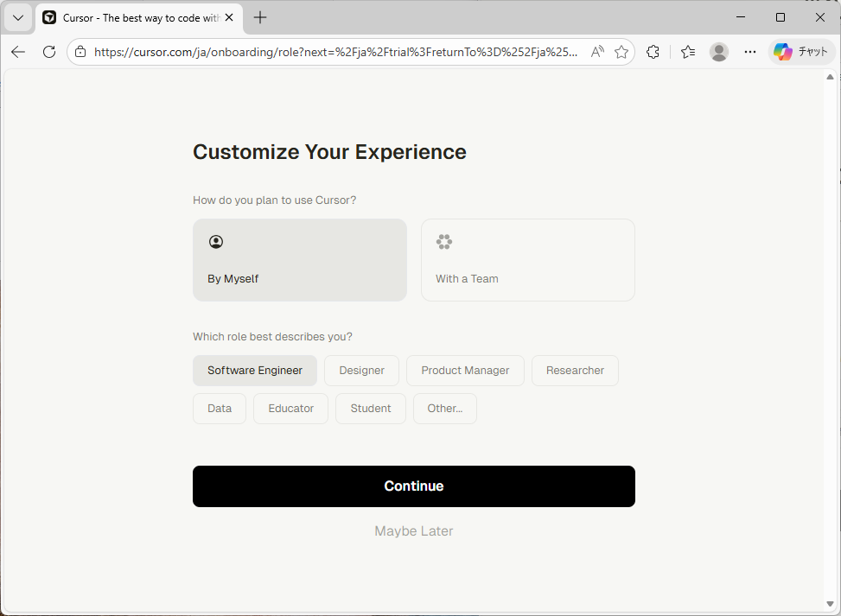Click the user profile avatar icon
Screen dimensions: 841x616
[x=719, y=52]
